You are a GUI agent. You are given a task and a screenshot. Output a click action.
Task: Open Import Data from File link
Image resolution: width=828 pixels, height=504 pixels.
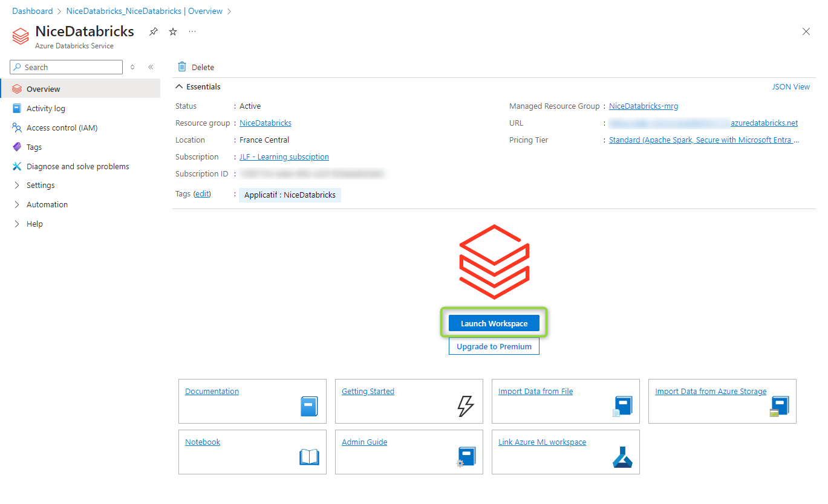[535, 391]
